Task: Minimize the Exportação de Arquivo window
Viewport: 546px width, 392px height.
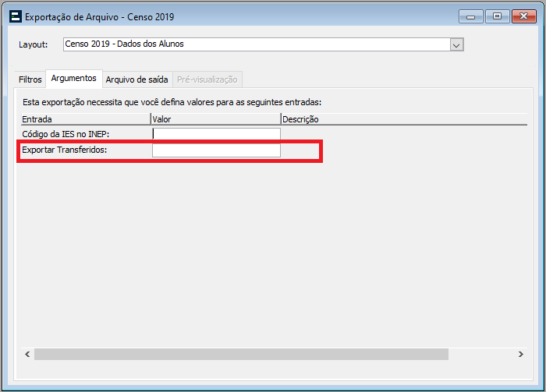Action: [470, 16]
